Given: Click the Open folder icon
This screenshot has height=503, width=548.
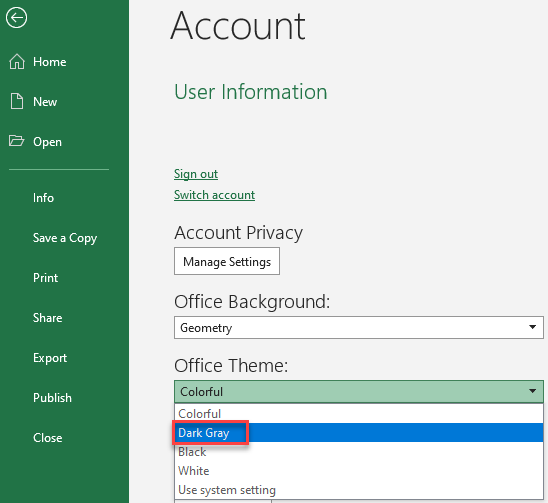Looking at the screenshot, I should click(16, 141).
